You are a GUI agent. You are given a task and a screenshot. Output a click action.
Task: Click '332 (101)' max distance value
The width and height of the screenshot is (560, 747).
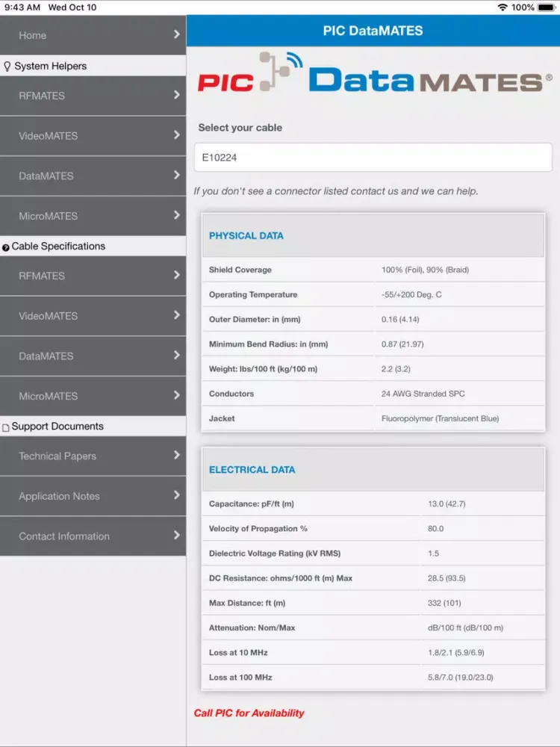[x=444, y=603]
